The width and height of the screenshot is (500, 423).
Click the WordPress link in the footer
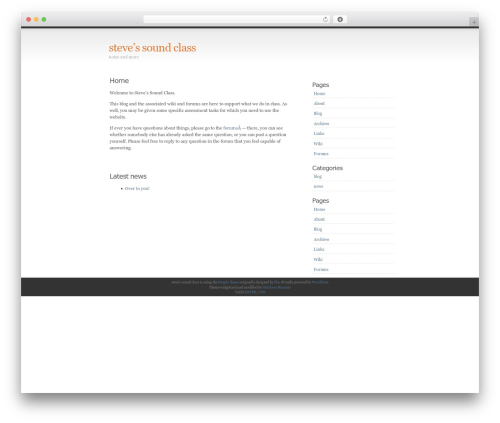pos(320,282)
